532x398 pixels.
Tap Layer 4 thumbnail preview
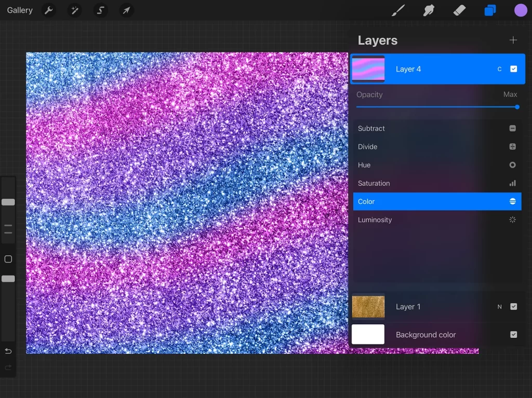368,69
